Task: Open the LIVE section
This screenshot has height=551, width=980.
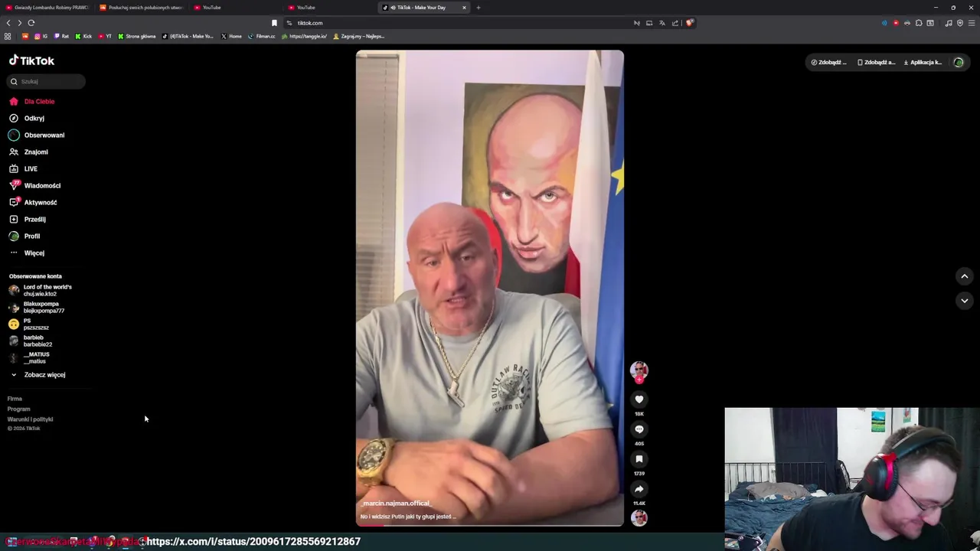Action: (23, 168)
